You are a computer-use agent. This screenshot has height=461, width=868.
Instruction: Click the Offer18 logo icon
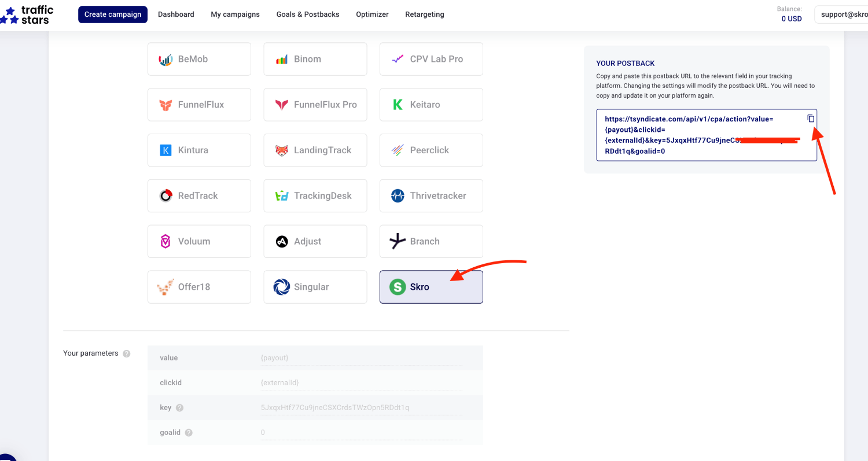coord(166,287)
